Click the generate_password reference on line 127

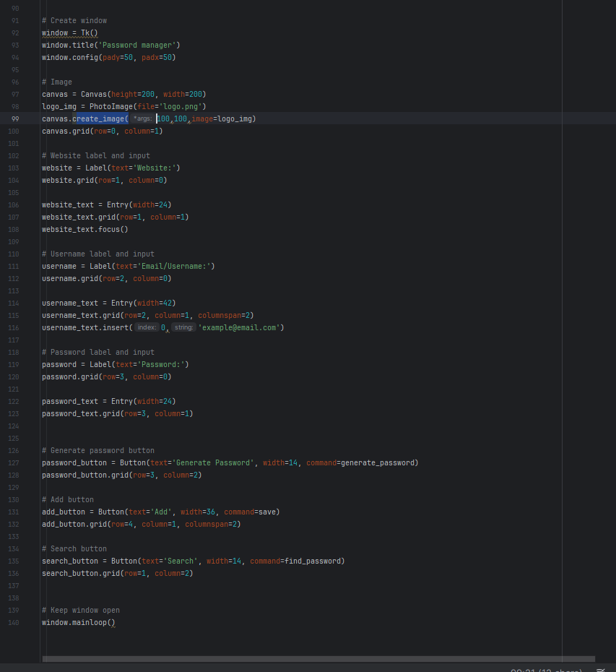click(378, 462)
